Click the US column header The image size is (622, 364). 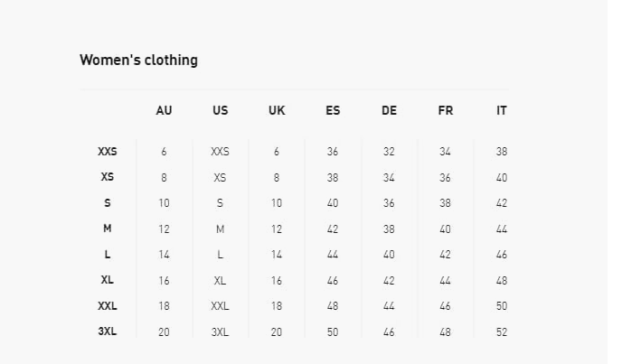point(220,111)
